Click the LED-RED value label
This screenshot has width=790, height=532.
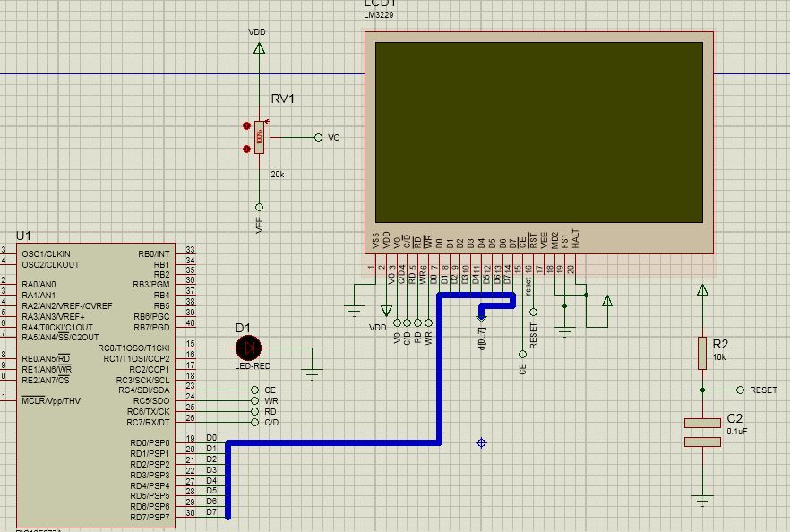pos(253,366)
